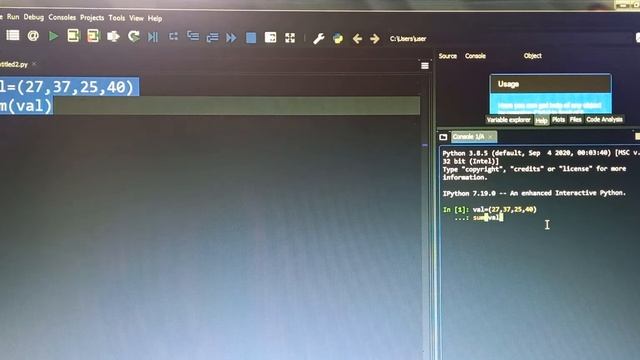Open Preferences via the wrench icon
Viewport: 640px width, 360px height.
point(319,39)
